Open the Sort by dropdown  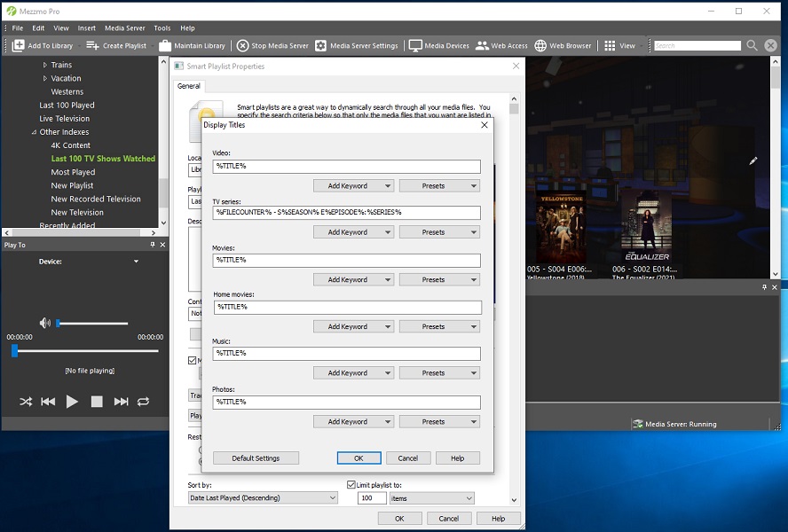(x=263, y=497)
